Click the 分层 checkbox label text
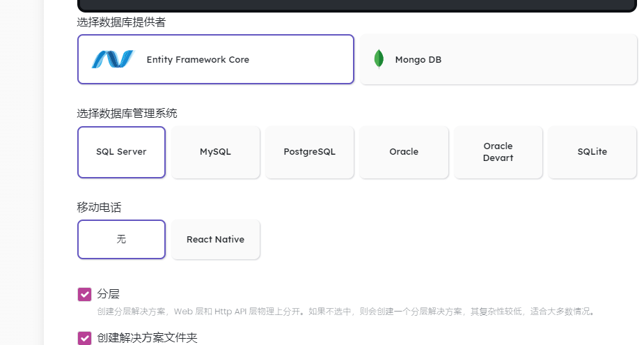The height and width of the screenshot is (345, 644). tap(108, 294)
